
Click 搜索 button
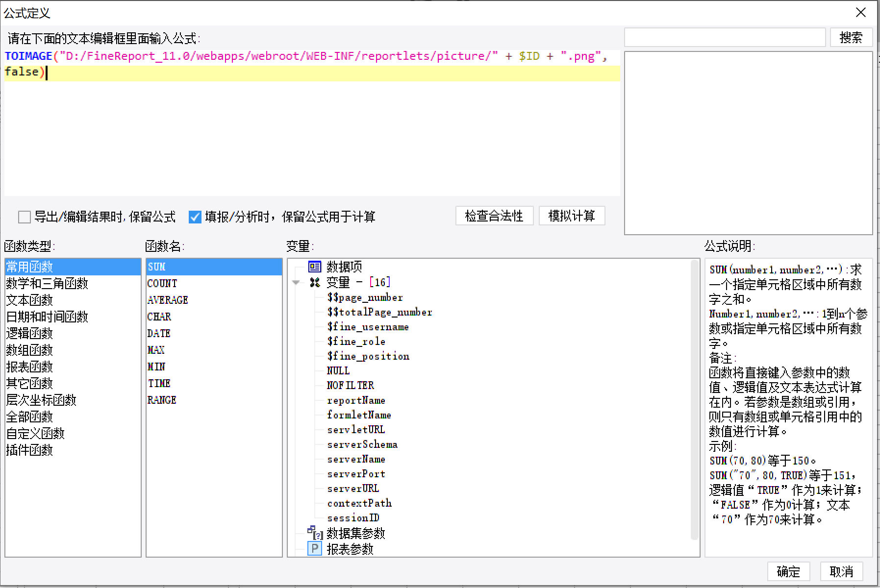coord(851,38)
